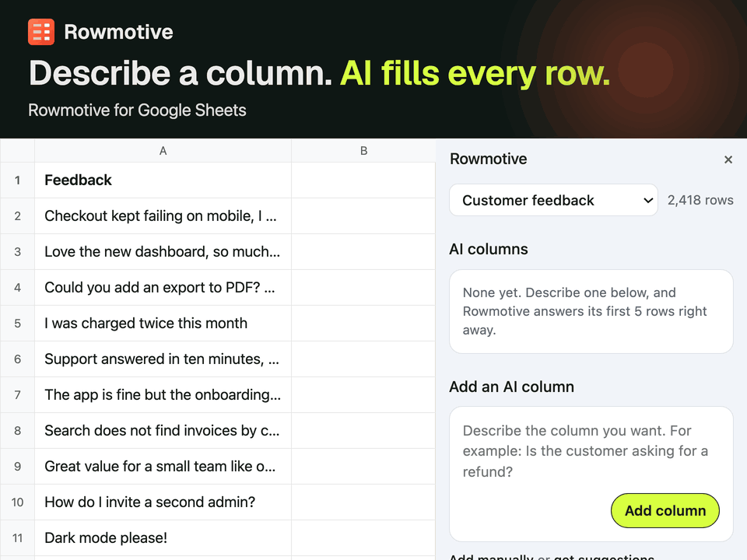Select cell 'Love the new dashboard'
747x560 pixels.
(163, 251)
